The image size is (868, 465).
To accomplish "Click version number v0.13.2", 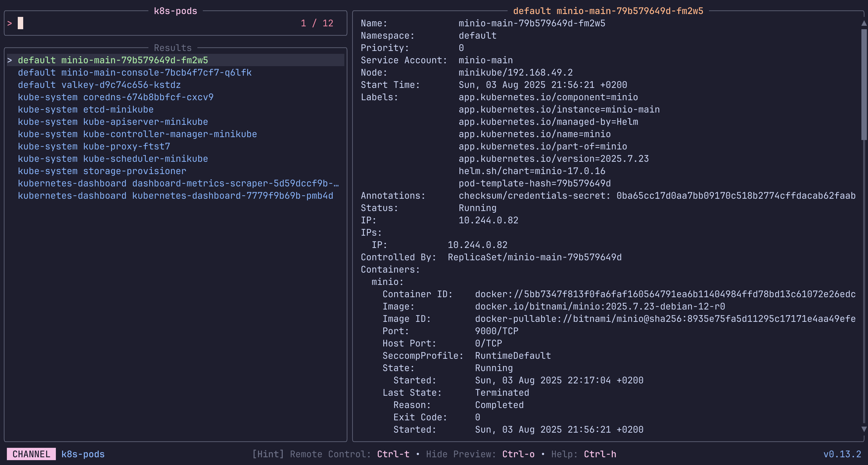I will [x=842, y=454].
